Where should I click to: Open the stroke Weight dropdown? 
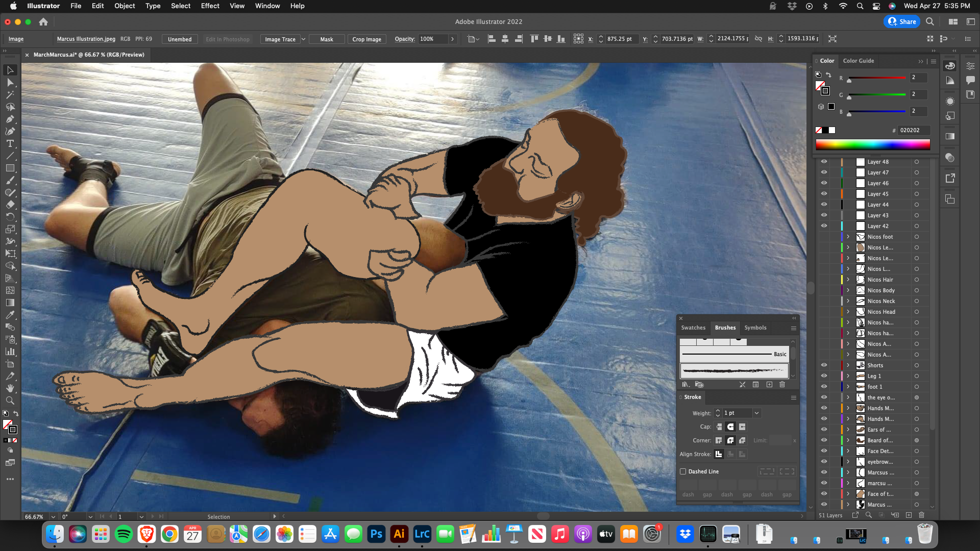(x=756, y=413)
